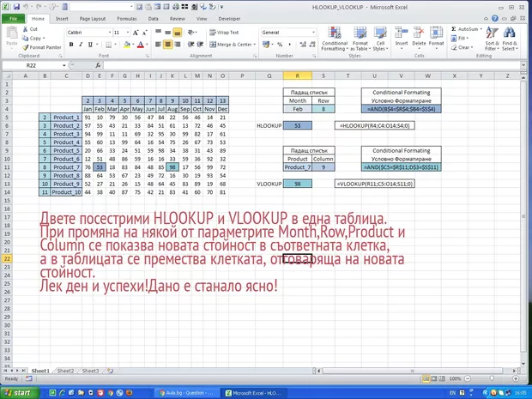Open the Name Box dropdown arrow

click(x=63, y=65)
